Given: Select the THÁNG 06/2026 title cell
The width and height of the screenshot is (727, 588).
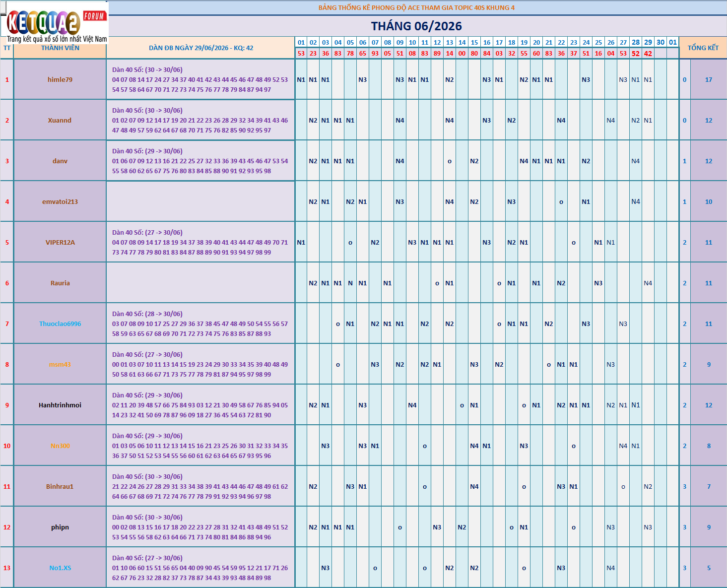Looking at the screenshot, I should pos(417,26).
